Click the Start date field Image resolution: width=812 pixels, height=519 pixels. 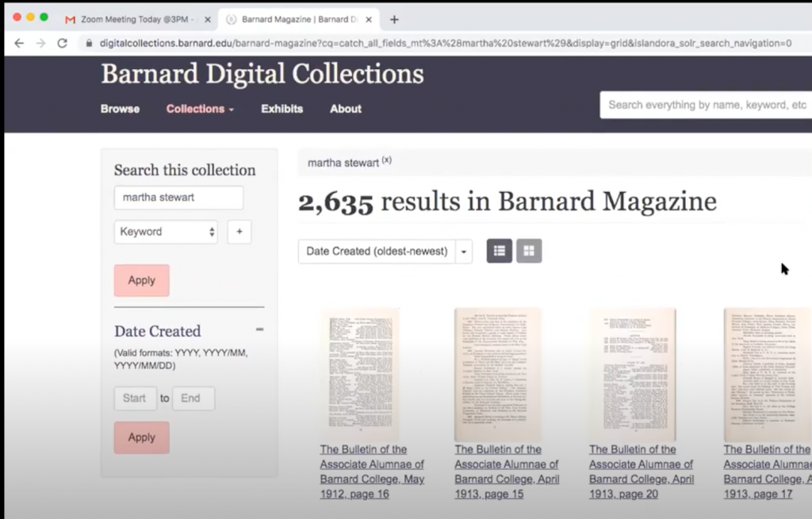click(135, 398)
